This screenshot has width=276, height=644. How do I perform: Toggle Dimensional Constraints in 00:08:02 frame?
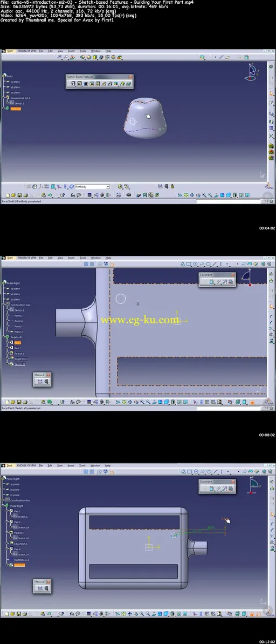click(x=112, y=264)
